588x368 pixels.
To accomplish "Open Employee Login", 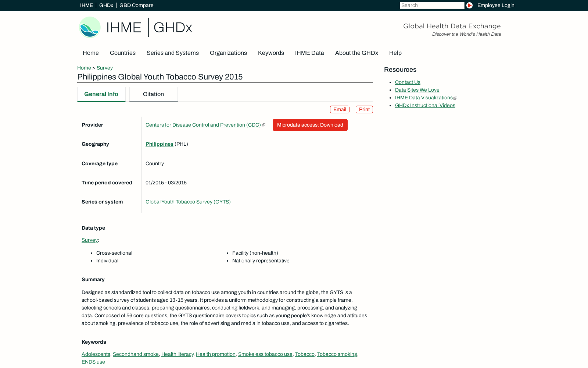I will 496,5.
